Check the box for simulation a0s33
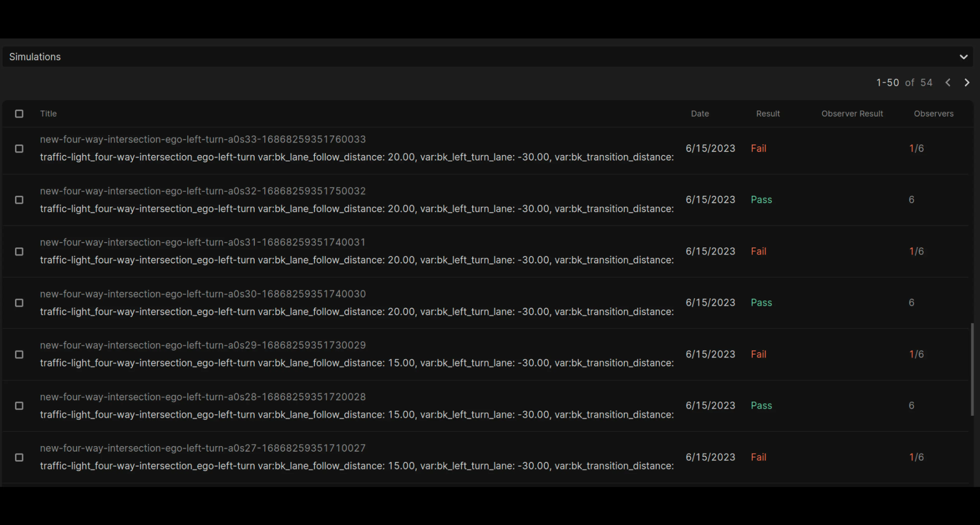 pyautogui.click(x=19, y=148)
